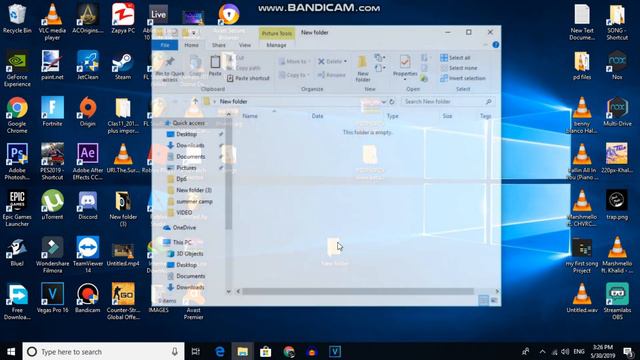Sort by the Name column header

pos(250,116)
